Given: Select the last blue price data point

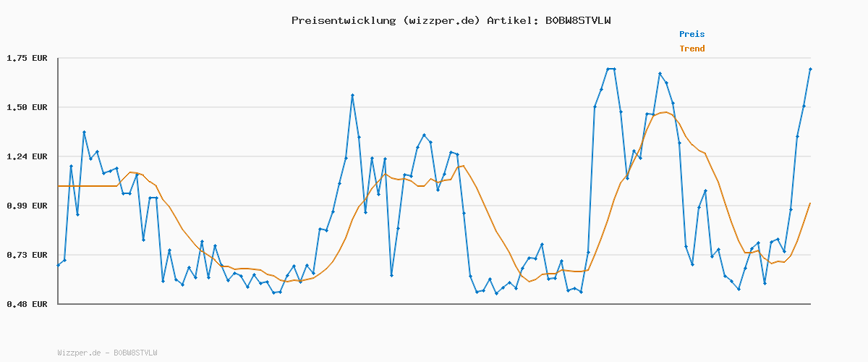Looking at the screenshot, I should click(810, 69).
